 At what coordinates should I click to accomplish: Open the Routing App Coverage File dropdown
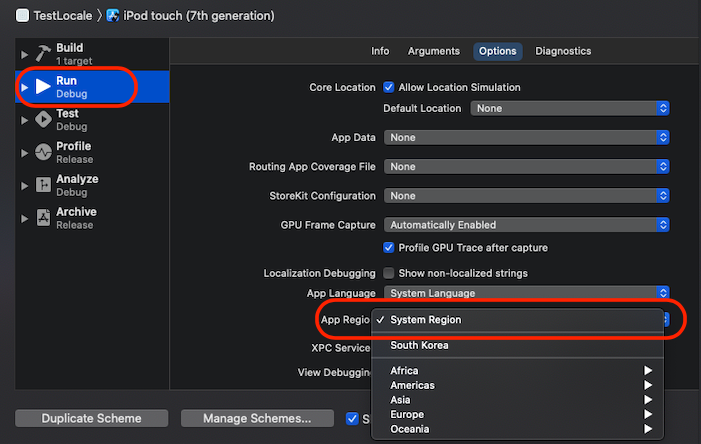(x=526, y=166)
